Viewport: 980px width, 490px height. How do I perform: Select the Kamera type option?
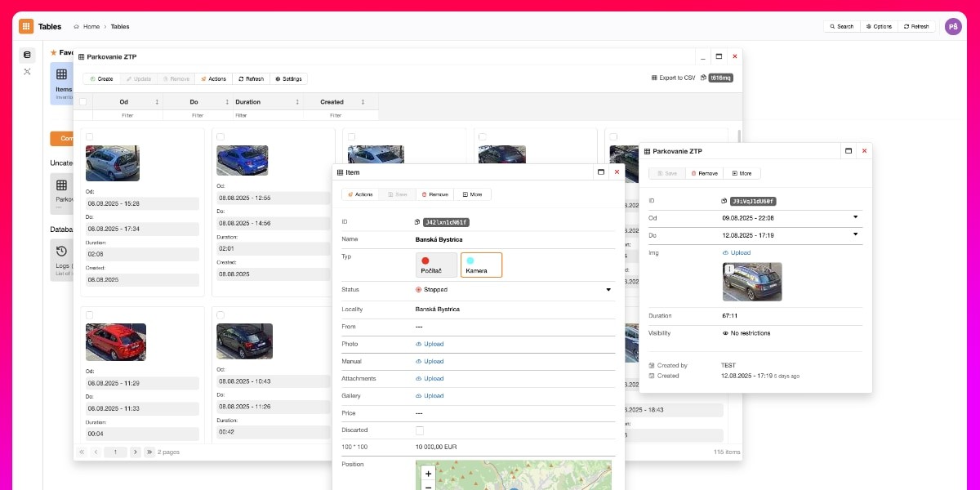pyautogui.click(x=481, y=265)
